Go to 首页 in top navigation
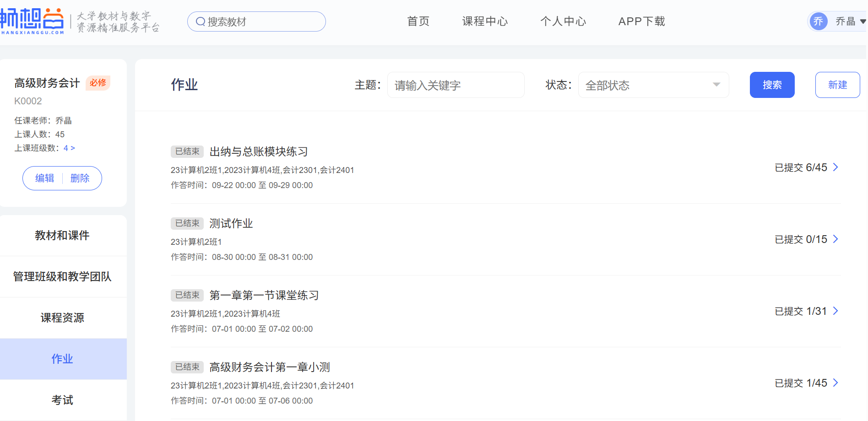This screenshot has height=421, width=868. pos(418,22)
